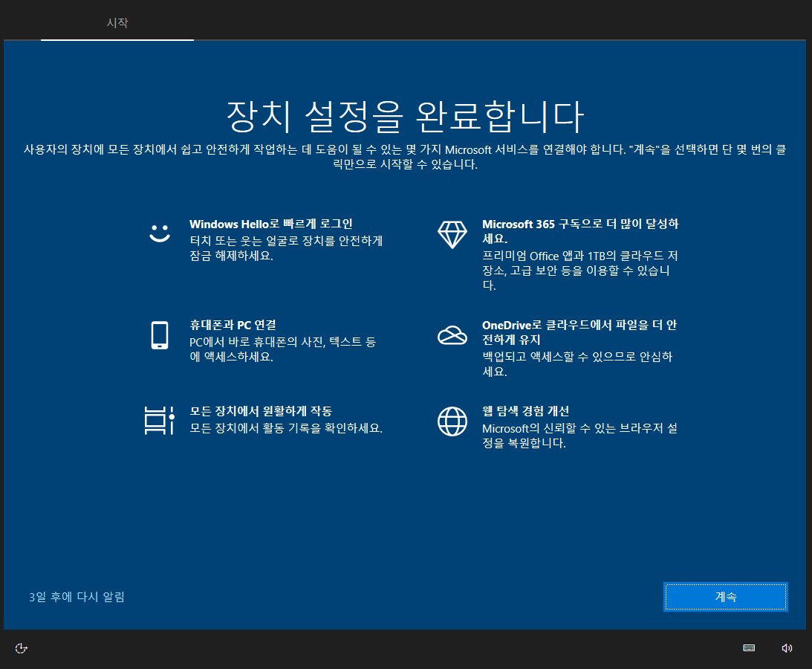Click the 'Windows Hello로 빠르게 로그인' heading

pyautogui.click(x=271, y=224)
